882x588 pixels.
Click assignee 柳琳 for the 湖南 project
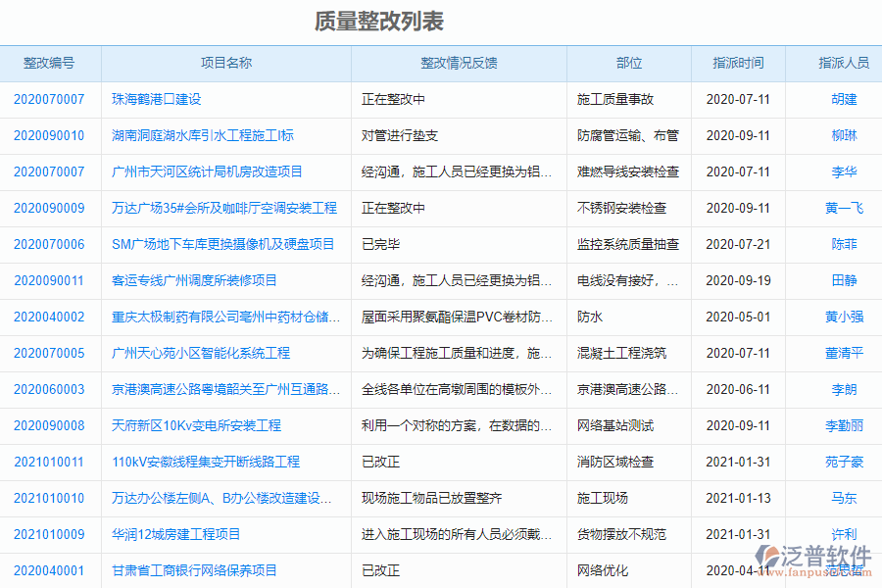click(x=844, y=135)
